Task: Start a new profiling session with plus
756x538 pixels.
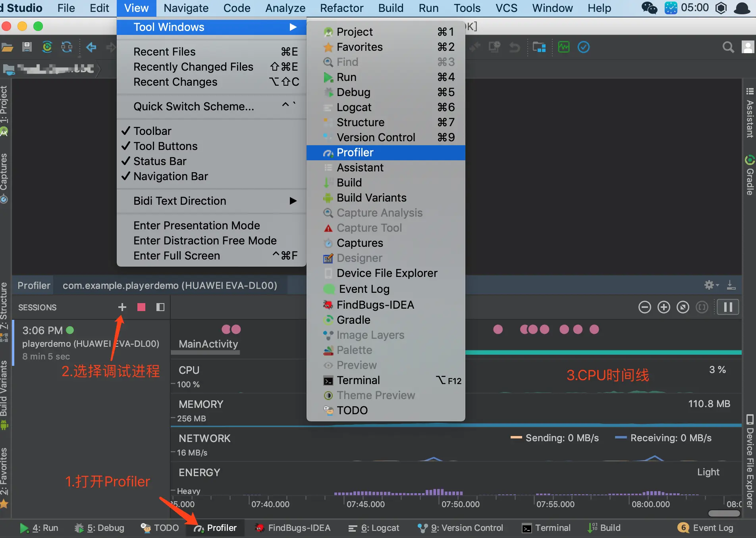Action: 122,307
